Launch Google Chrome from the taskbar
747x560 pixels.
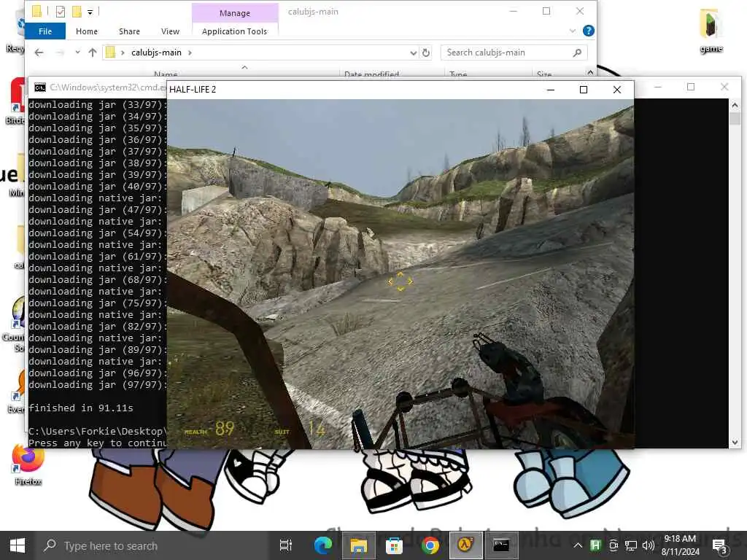click(430, 545)
